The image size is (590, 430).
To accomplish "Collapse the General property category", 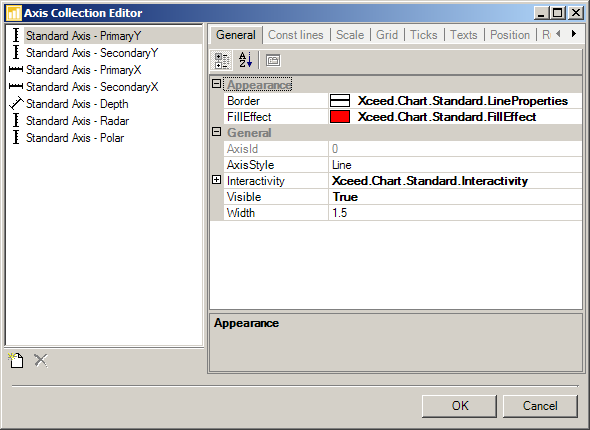I will [x=216, y=132].
